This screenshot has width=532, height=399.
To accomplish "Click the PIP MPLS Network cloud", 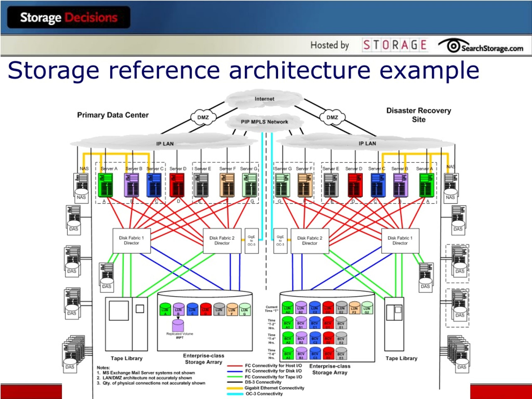I will [264, 122].
